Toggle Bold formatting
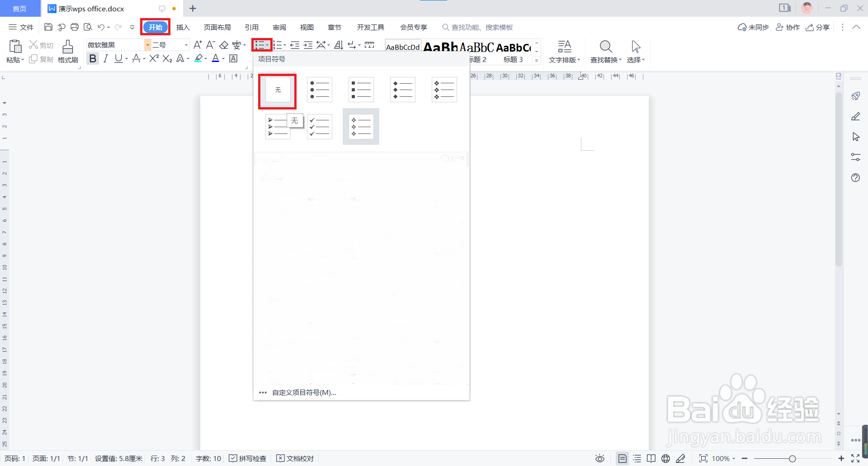This screenshot has width=868, height=466. pyautogui.click(x=93, y=58)
